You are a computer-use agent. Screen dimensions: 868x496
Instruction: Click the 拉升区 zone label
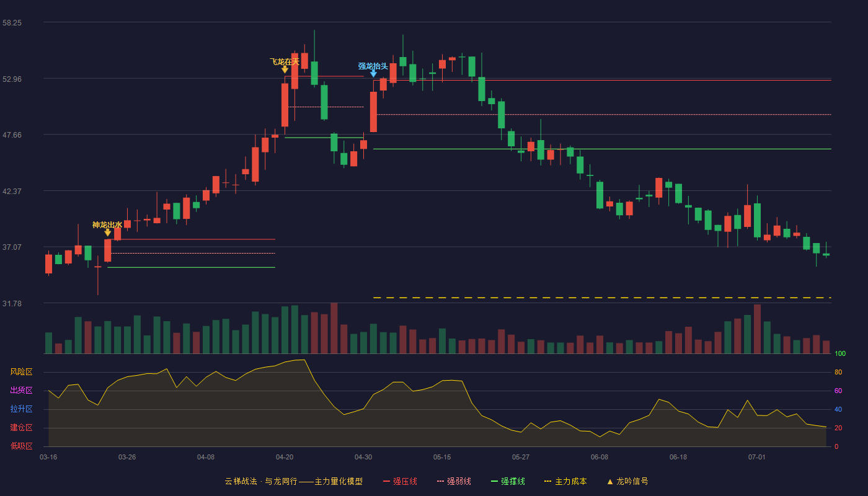point(21,409)
